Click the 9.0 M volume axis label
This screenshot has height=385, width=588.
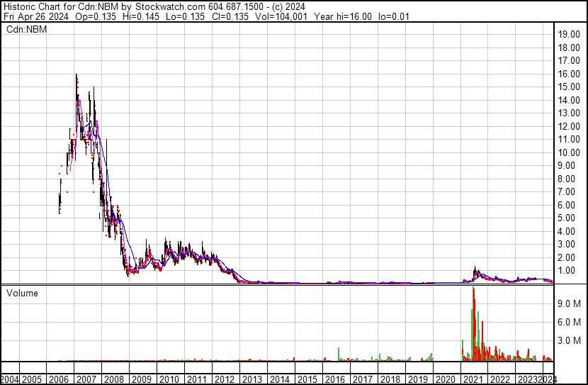(x=570, y=303)
